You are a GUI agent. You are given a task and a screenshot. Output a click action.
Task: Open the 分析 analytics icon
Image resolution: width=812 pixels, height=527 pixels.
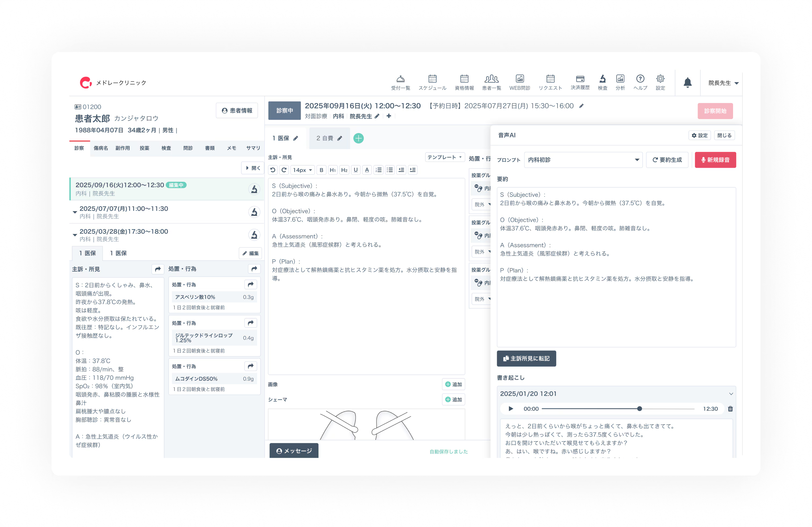621,82
